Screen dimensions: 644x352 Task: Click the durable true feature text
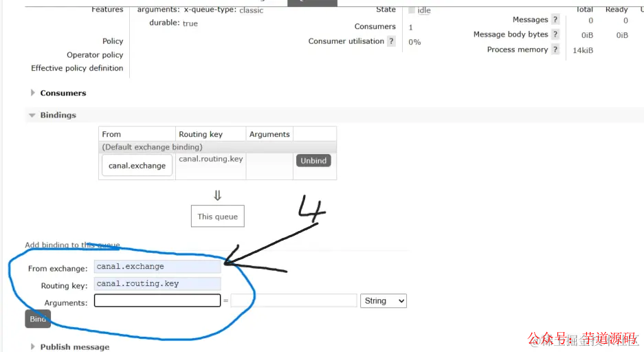173,23
